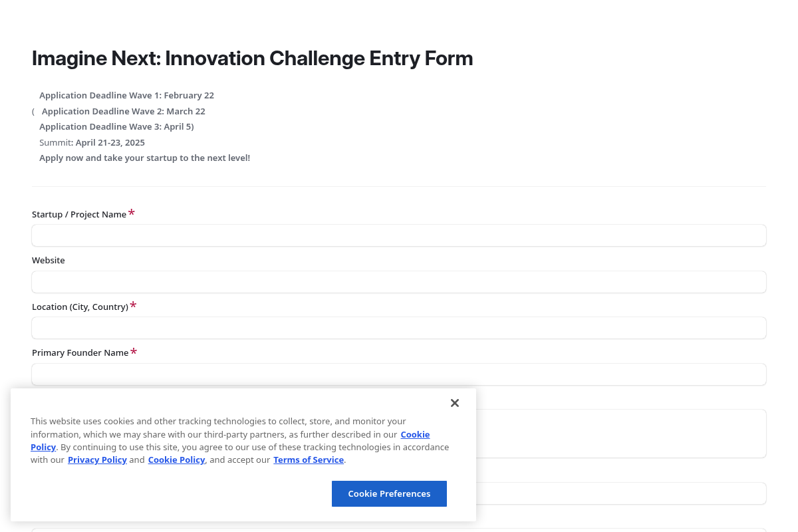Click the "Primary Founder Name" label
The width and height of the screenshot is (798, 532).
pos(80,353)
